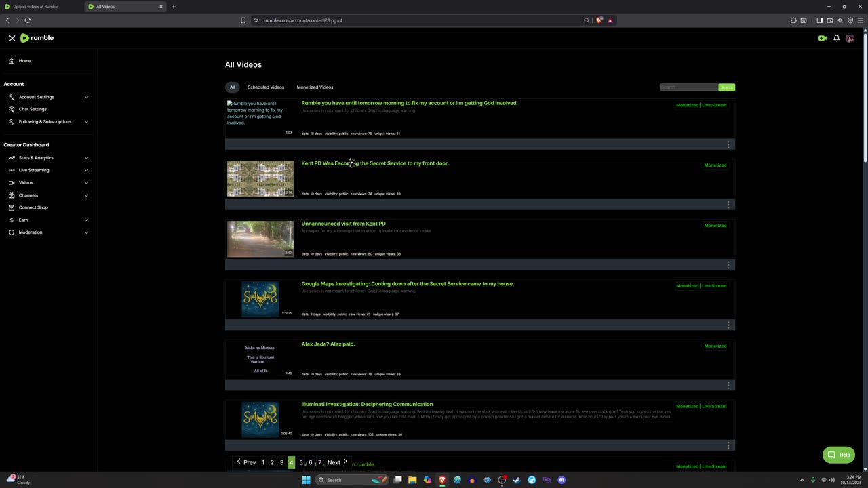Open File Explorer from the taskbar
868x488 pixels.
pyautogui.click(x=412, y=480)
